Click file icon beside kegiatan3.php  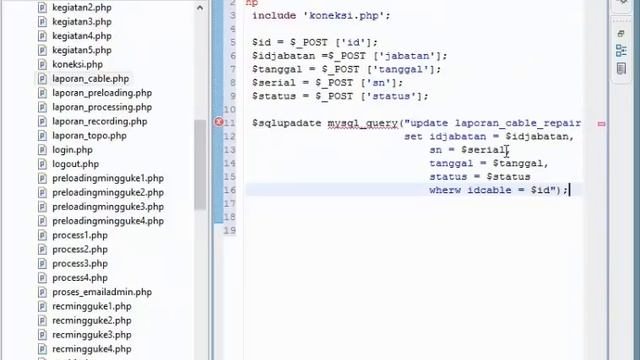click(x=42, y=22)
